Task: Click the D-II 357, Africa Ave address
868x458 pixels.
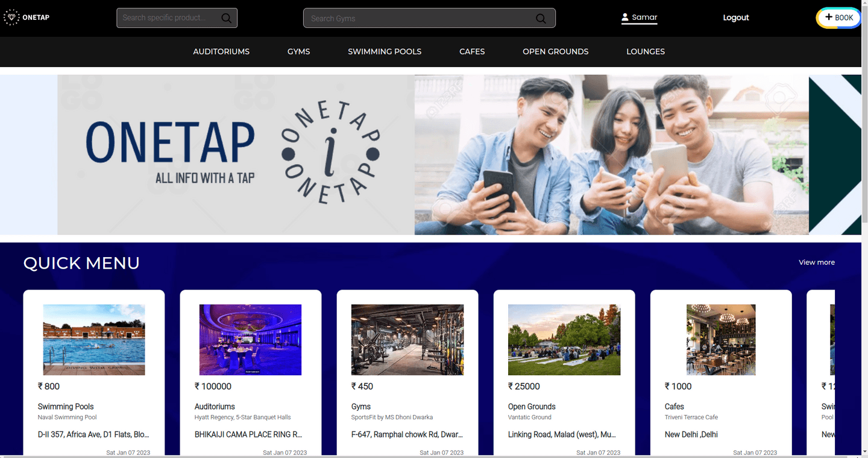Action: tap(93, 434)
